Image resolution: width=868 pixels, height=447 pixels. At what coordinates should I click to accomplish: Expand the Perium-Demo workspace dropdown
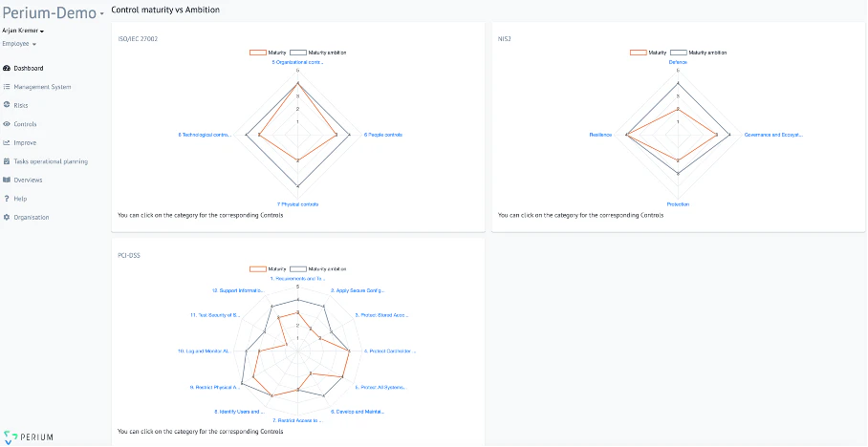pos(102,15)
